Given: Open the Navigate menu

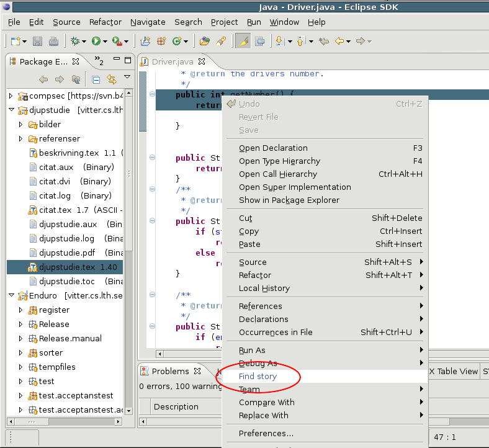Looking at the screenshot, I should point(148,22).
